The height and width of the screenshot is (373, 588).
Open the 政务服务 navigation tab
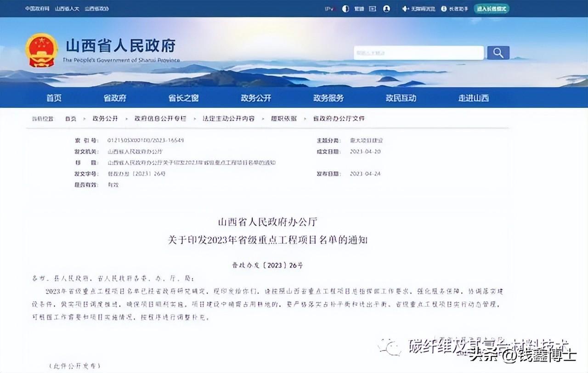[x=328, y=98]
